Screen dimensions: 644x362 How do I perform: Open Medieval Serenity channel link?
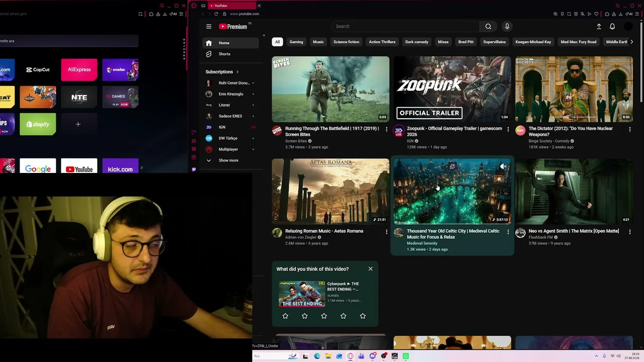pyautogui.click(x=422, y=243)
